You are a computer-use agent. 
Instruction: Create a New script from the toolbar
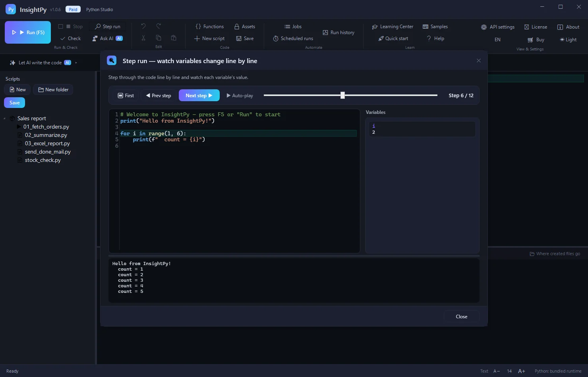209,38
